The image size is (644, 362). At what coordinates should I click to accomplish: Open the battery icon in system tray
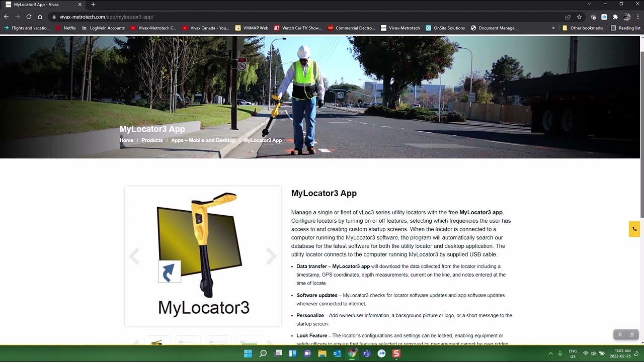click(602, 353)
